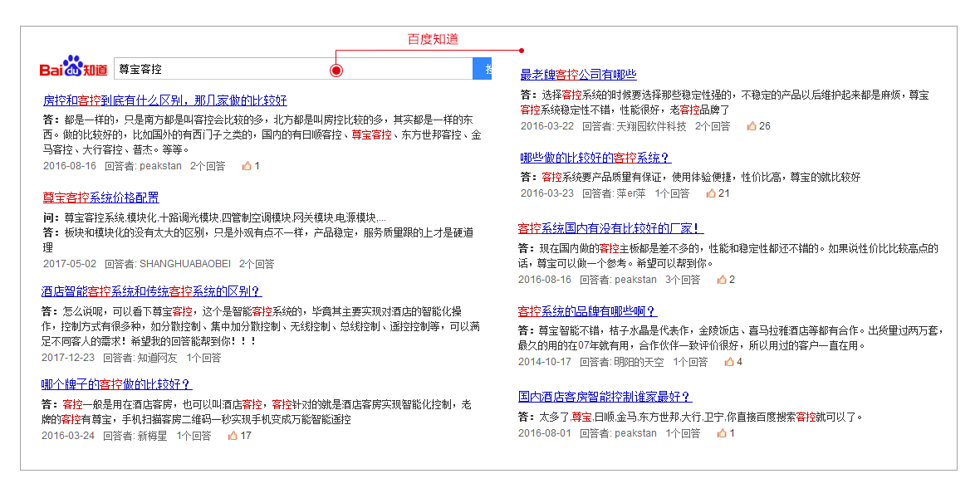Click answerer 萍er萍
The width and height of the screenshot is (980, 498).
(631, 193)
